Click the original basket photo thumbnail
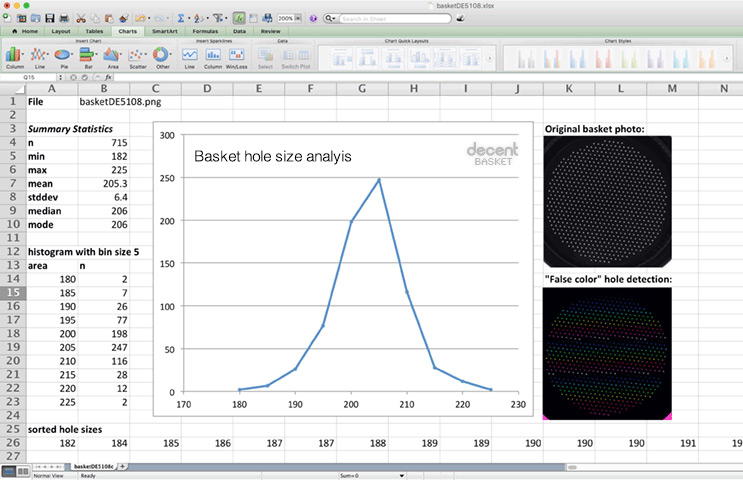The width and height of the screenshot is (743, 480). [x=608, y=200]
